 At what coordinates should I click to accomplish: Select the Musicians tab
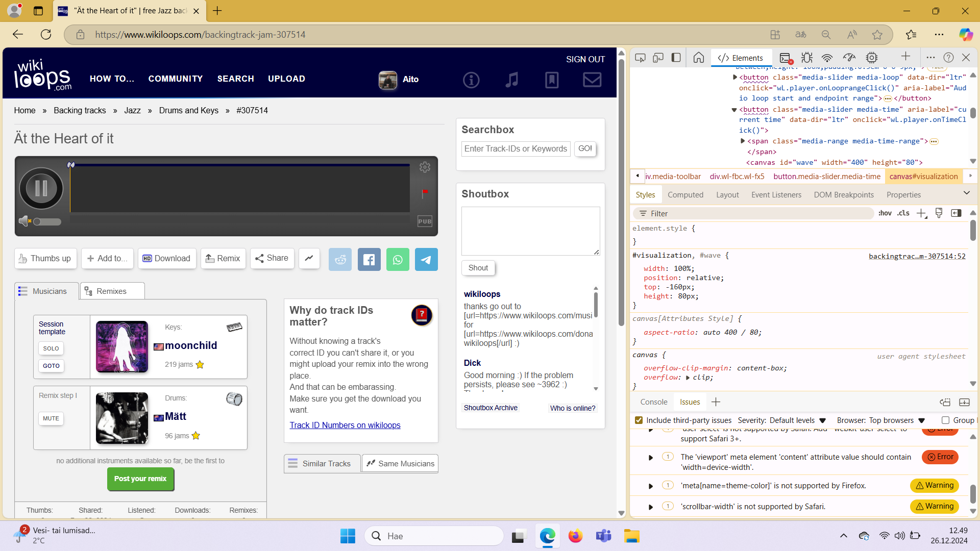click(x=47, y=291)
